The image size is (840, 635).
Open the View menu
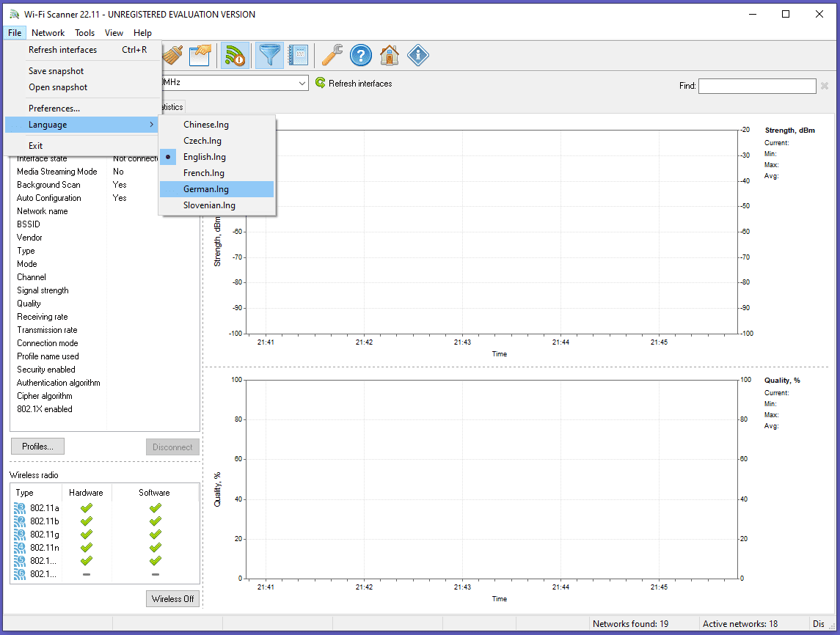[114, 33]
